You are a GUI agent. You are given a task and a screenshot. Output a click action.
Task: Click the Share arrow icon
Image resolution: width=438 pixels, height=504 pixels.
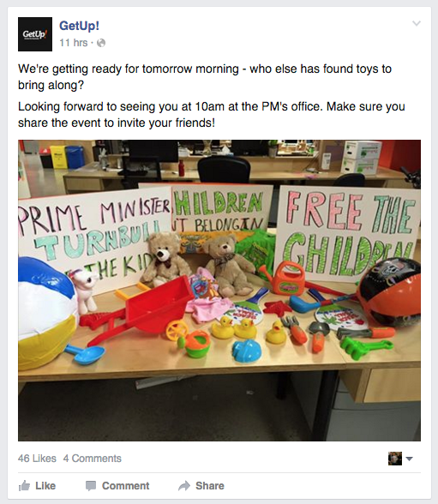pos(184,486)
